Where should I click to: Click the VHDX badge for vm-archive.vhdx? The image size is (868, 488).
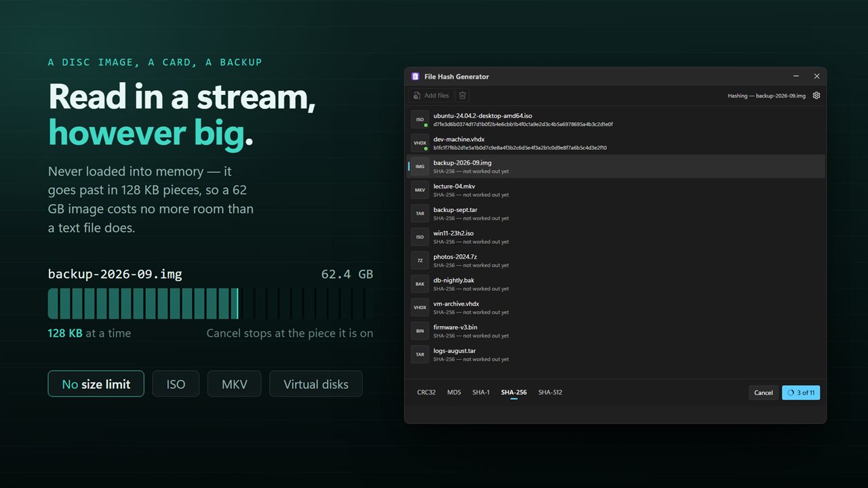pos(420,307)
